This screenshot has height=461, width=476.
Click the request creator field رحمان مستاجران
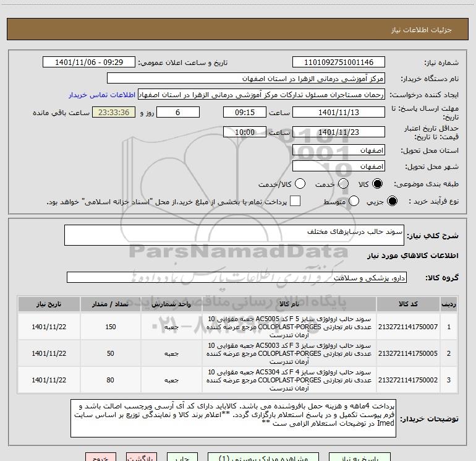coord(261,95)
